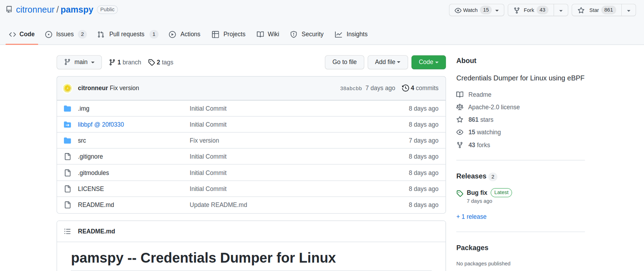Expand the Fork options dropdown arrow
644x271 pixels.
561,10
